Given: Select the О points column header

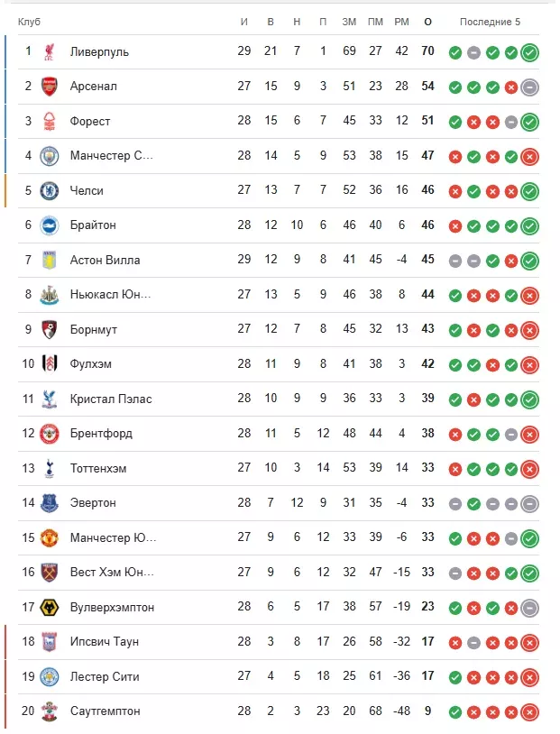Looking at the screenshot, I should click(427, 22).
